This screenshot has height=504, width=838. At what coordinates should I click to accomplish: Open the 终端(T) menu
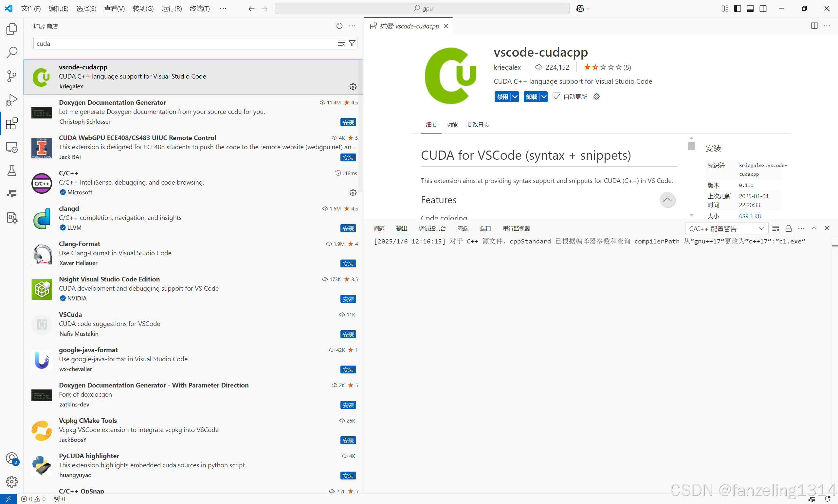(x=199, y=8)
